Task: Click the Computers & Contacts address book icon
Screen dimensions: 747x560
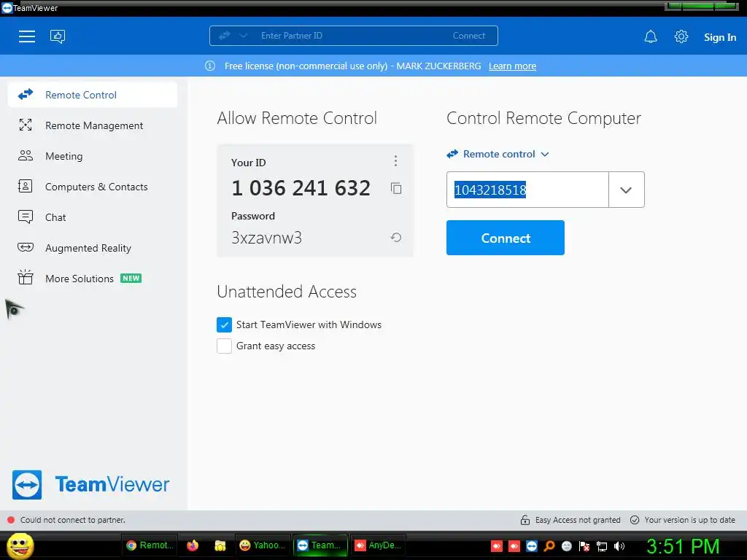Action: (26, 186)
